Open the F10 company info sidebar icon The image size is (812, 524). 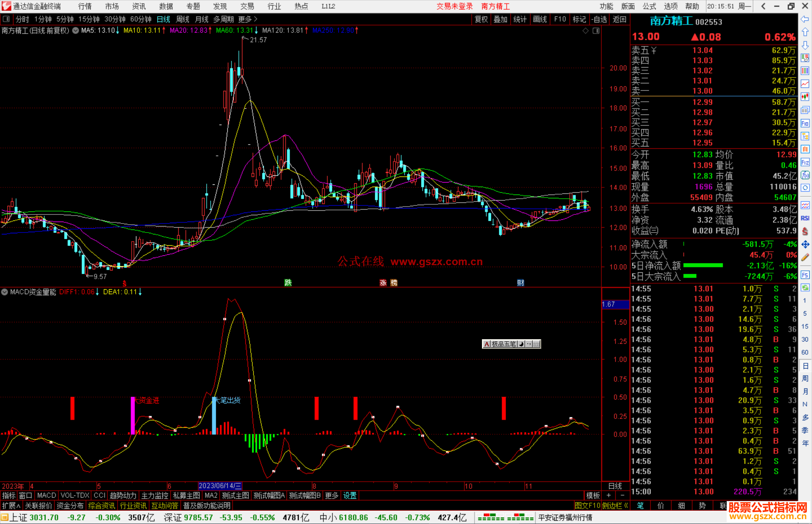pos(805,123)
